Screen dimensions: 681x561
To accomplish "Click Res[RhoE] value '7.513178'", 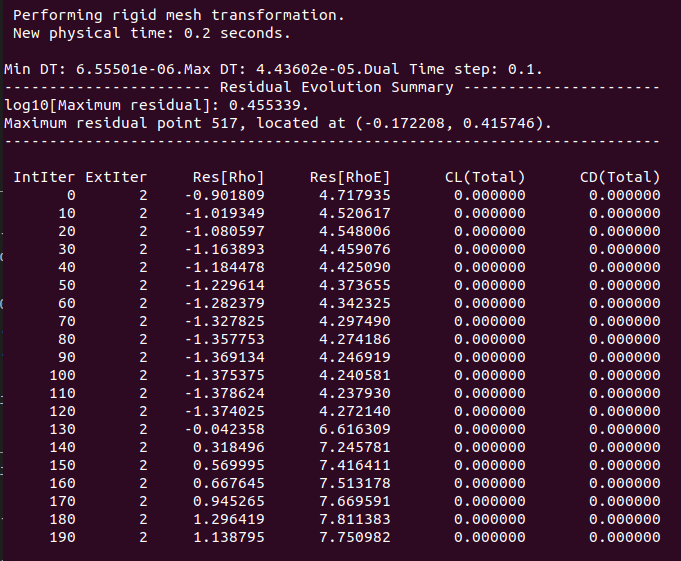I will click(x=355, y=484).
